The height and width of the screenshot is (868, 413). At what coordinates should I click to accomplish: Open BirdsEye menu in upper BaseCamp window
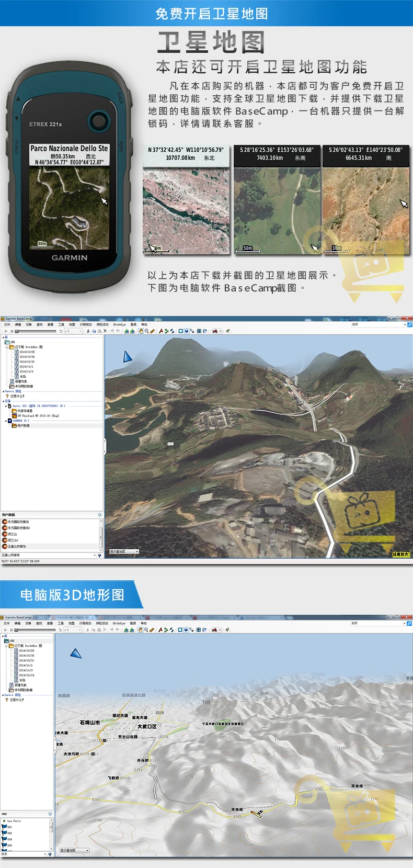point(119,324)
